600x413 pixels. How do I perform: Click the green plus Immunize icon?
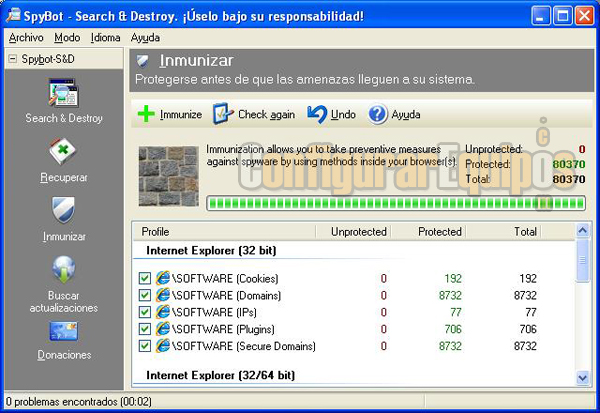coord(146,114)
